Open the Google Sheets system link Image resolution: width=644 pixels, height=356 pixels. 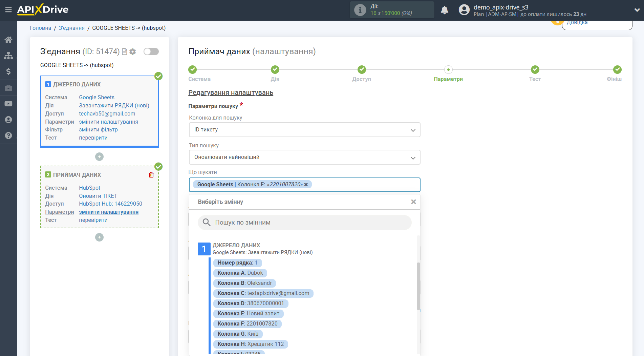tap(96, 97)
